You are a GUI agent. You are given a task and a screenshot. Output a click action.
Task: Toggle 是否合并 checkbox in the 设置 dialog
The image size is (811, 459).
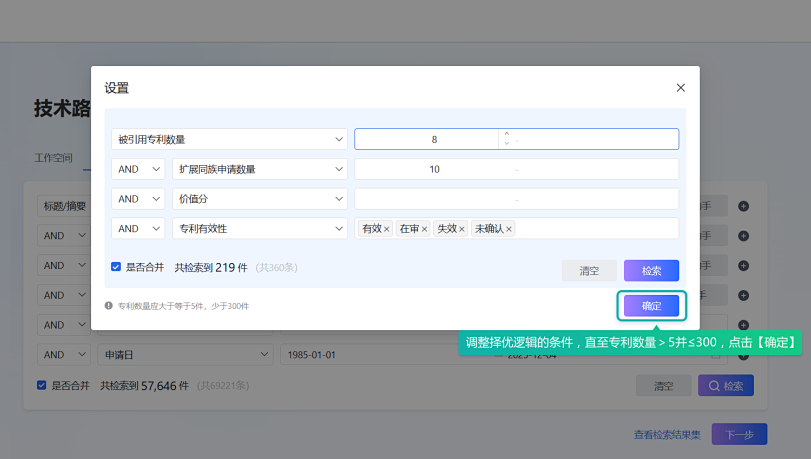[116, 267]
